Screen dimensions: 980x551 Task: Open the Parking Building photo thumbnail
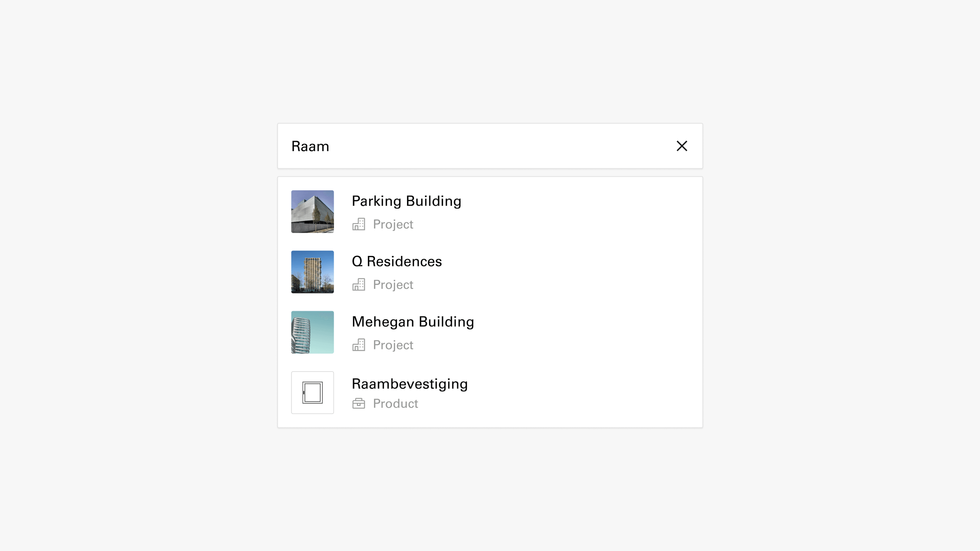[x=312, y=212]
